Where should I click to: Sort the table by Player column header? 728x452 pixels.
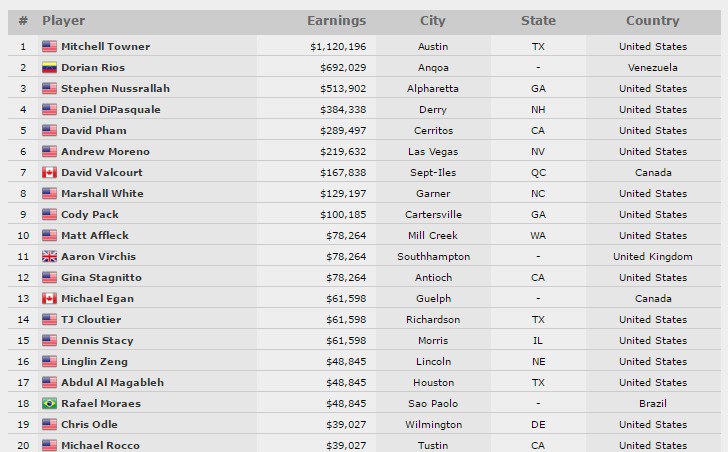tap(64, 20)
